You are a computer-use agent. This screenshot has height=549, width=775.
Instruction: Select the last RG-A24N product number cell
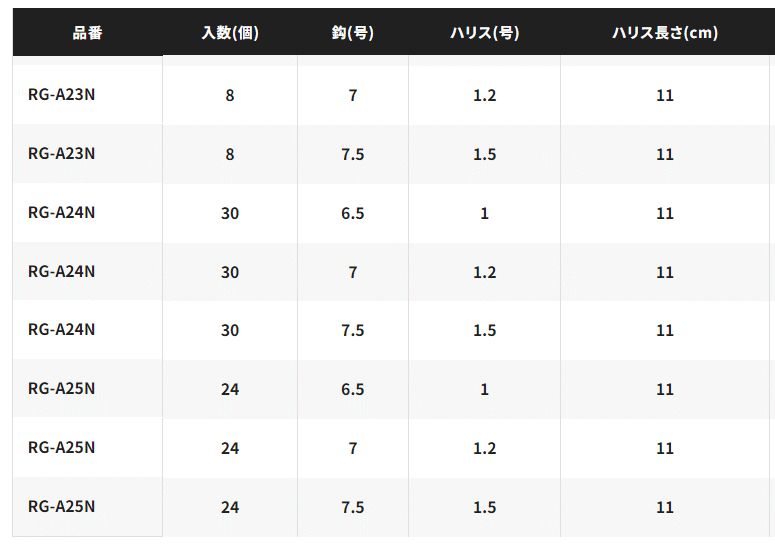coord(62,331)
